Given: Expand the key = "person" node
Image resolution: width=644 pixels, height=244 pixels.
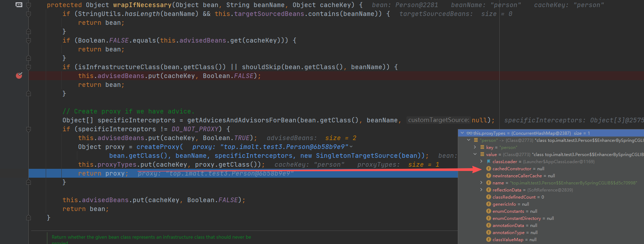Looking at the screenshot, I should click(475, 148).
